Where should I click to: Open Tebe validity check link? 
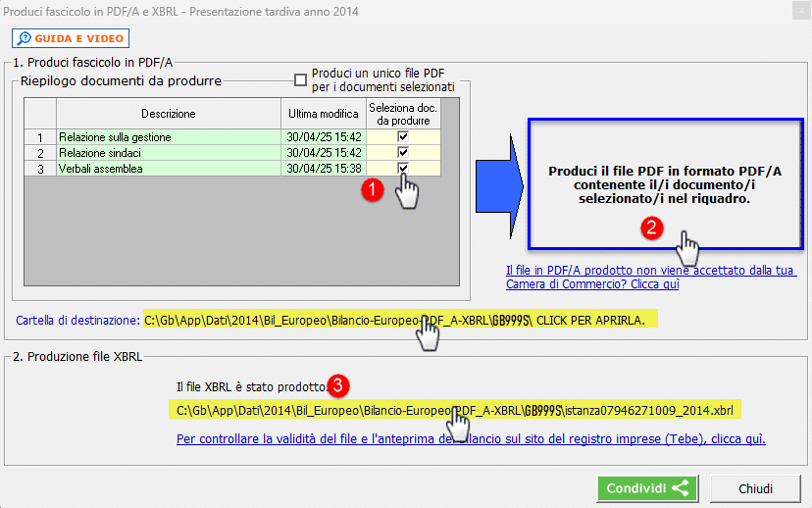click(x=471, y=439)
